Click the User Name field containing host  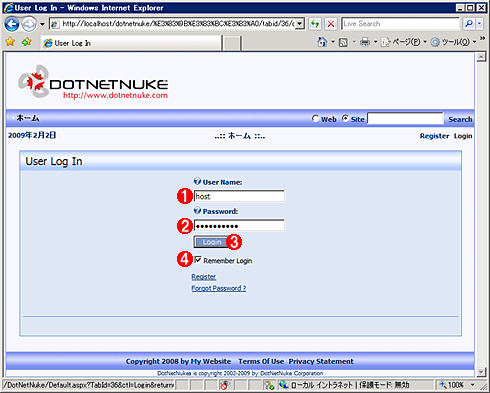point(239,196)
